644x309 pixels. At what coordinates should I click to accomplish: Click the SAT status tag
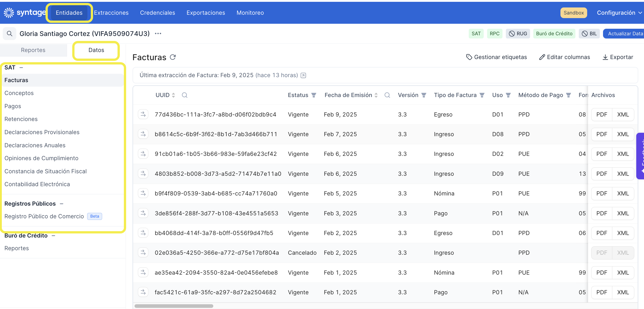point(476,33)
